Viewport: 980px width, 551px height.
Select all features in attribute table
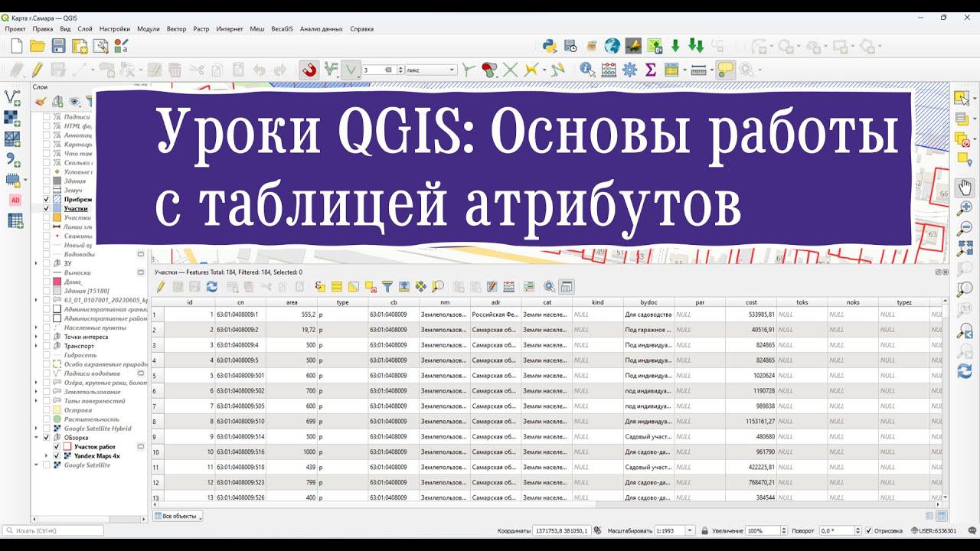(336, 287)
